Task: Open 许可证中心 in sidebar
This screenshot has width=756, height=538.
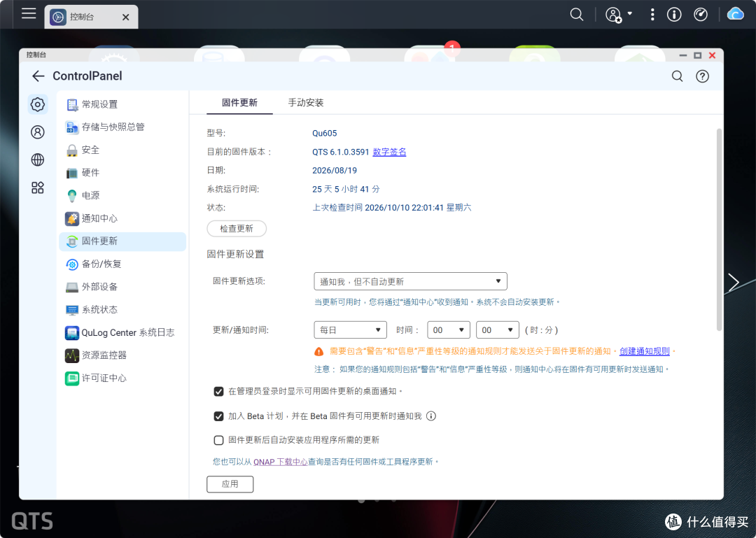Action: pyautogui.click(x=122, y=378)
